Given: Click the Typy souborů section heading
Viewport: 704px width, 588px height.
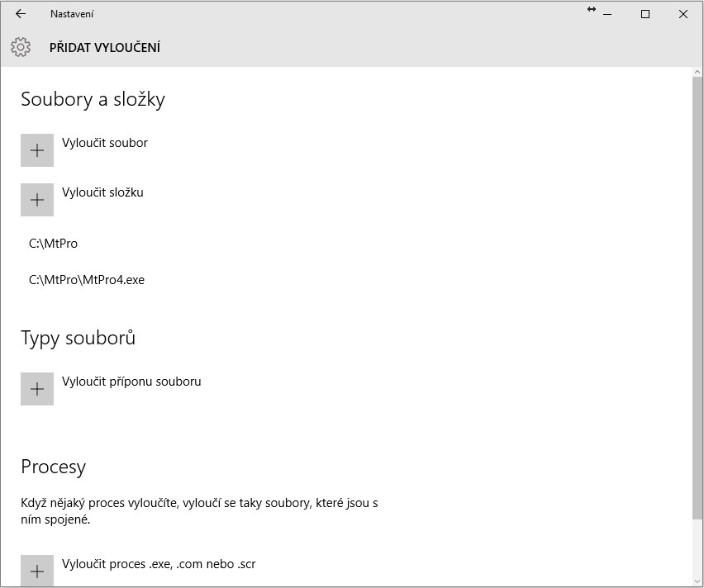Looking at the screenshot, I should click(x=78, y=337).
